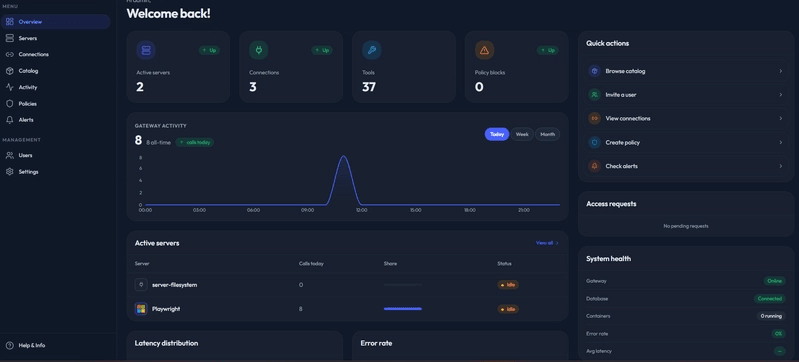The width and height of the screenshot is (799, 362).
Task: Click the View connections icon
Action: point(595,118)
